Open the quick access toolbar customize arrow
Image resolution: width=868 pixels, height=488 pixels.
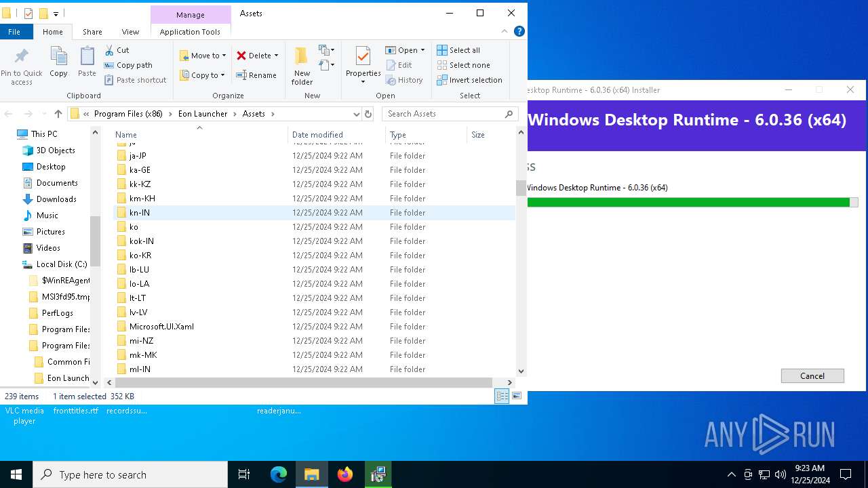tap(56, 14)
